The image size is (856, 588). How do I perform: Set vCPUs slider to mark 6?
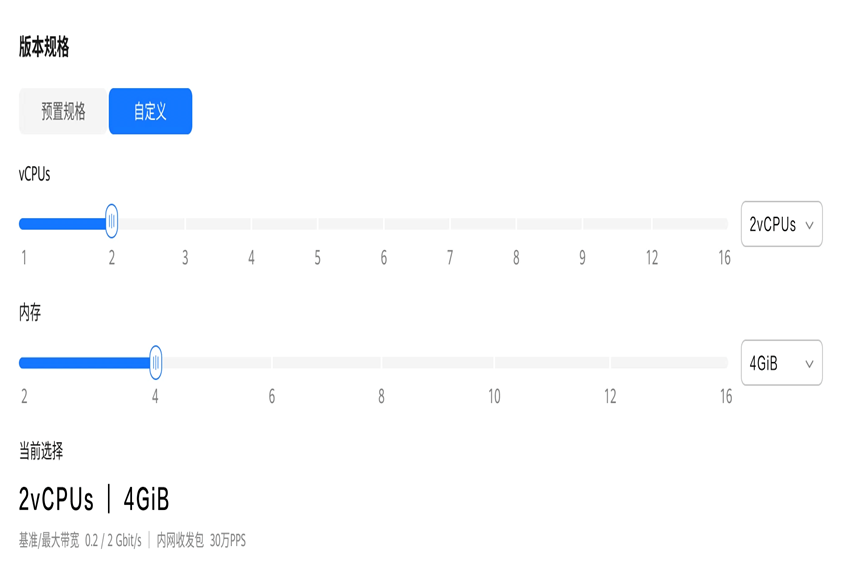(x=384, y=223)
